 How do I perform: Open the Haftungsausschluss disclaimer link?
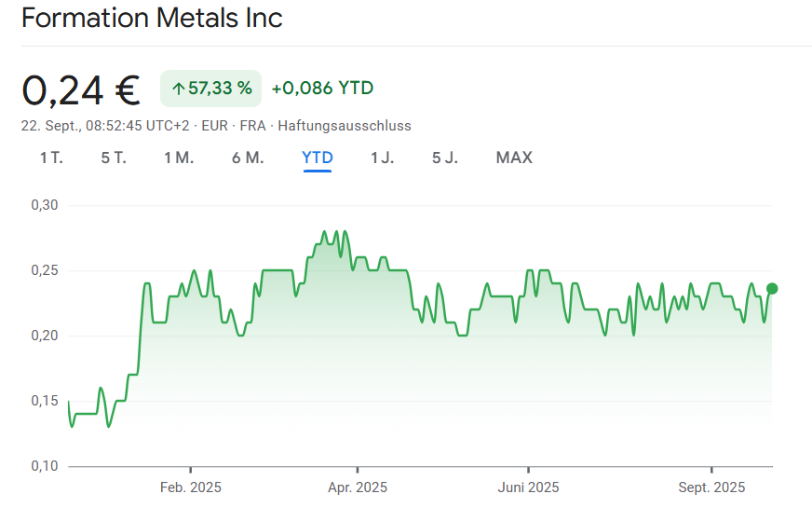point(345,125)
